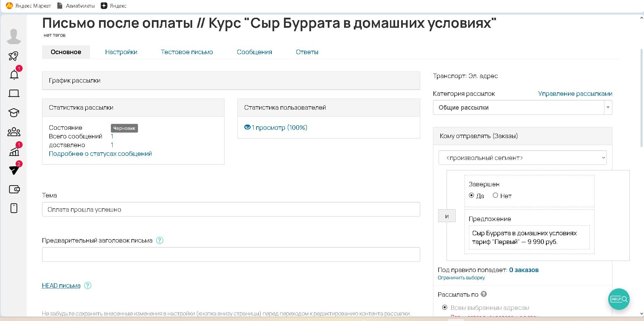This screenshot has width=644, height=321.
Task: Select the paper plane messages icon
Action: point(14,170)
